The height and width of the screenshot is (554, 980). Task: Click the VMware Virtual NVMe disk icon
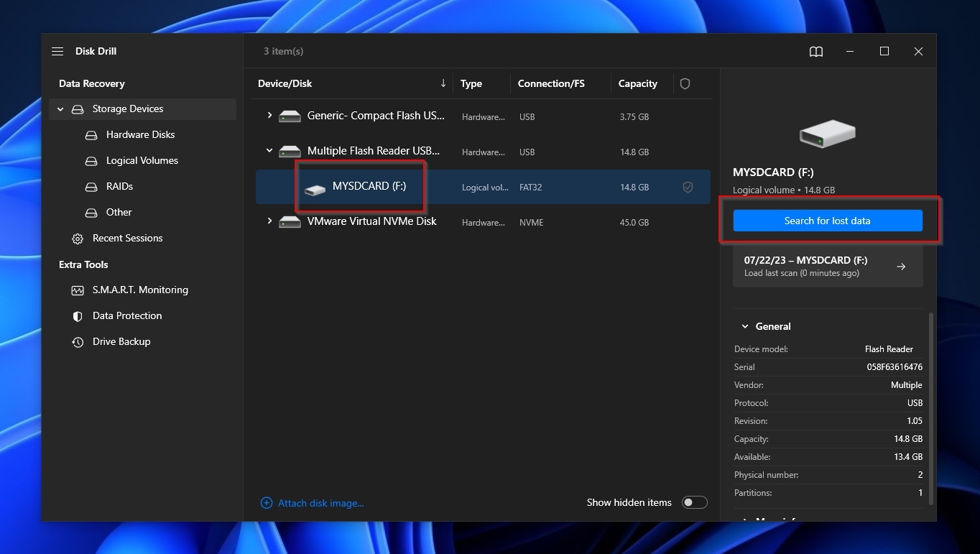290,222
